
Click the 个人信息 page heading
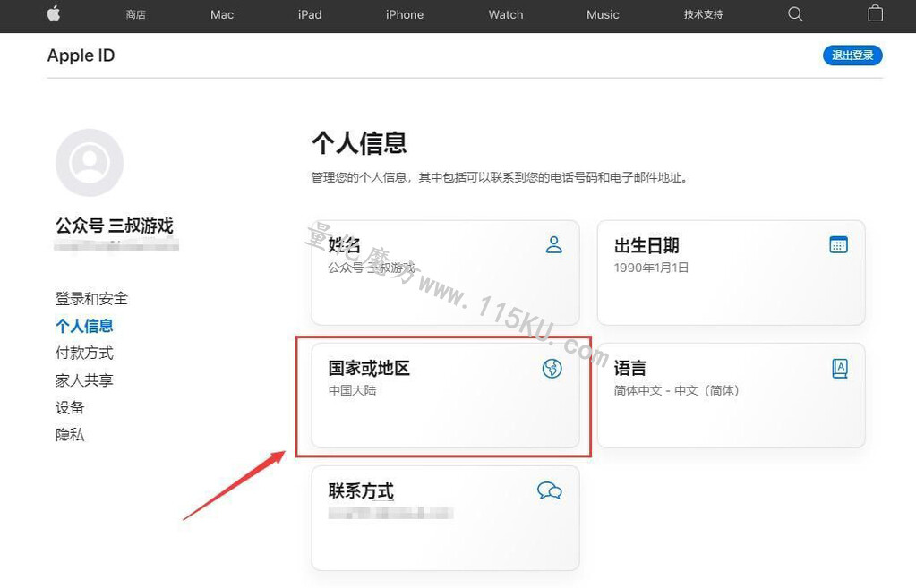click(359, 142)
